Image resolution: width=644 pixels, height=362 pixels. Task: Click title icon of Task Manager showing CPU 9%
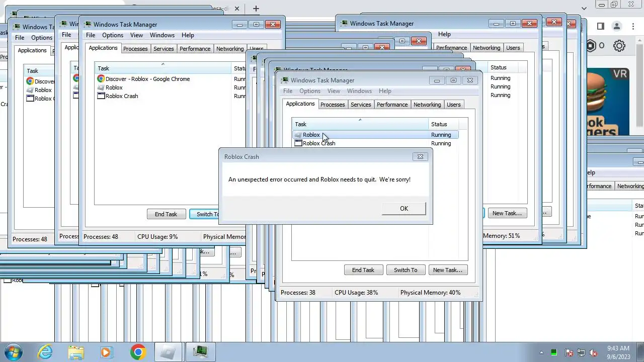pos(88,25)
